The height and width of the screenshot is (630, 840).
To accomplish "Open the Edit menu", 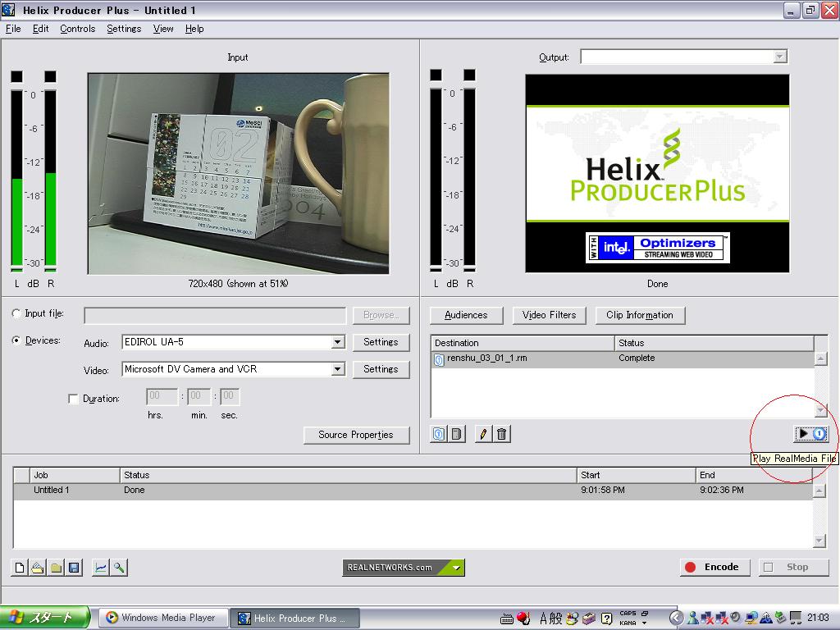I will [x=41, y=29].
